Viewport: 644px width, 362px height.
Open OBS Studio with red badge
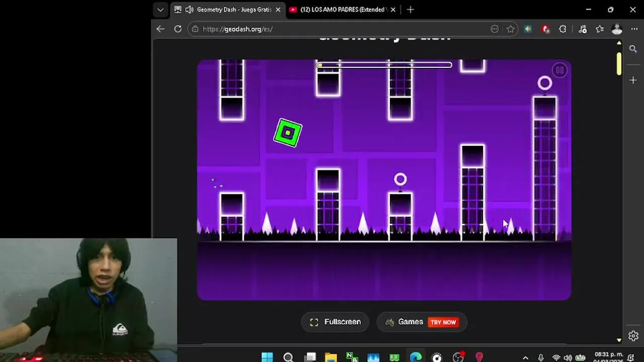click(x=458, y=357)
